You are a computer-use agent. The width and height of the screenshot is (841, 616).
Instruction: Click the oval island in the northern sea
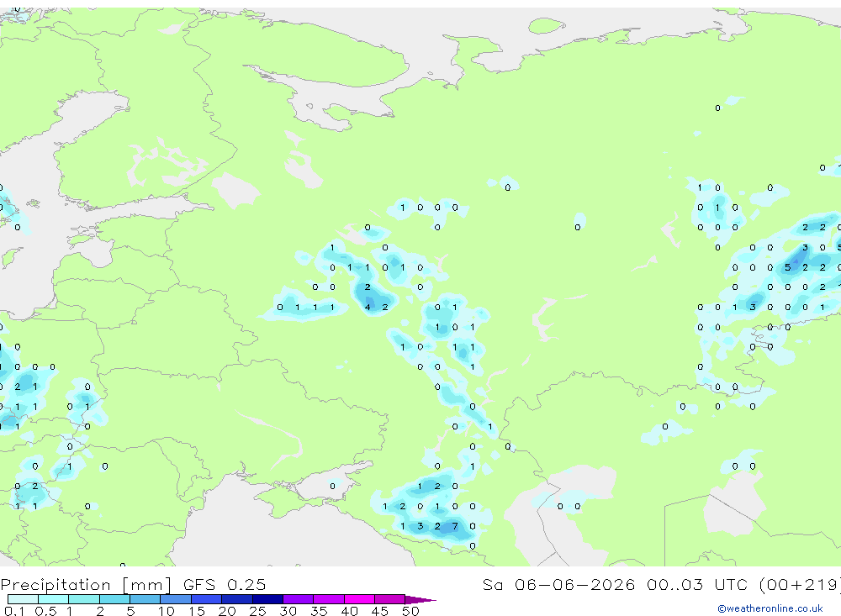coord(546,25)
